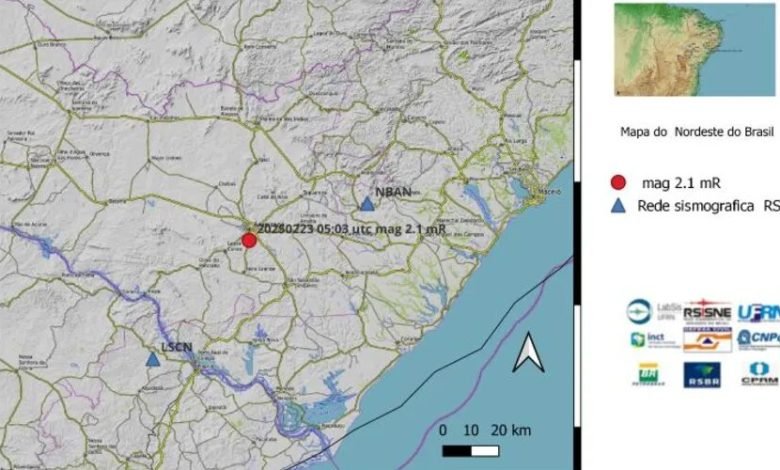This screenshot has height=470, width=780.
Task: Select the NBAN seismograph station triangle
Action: tap(367, 204)
